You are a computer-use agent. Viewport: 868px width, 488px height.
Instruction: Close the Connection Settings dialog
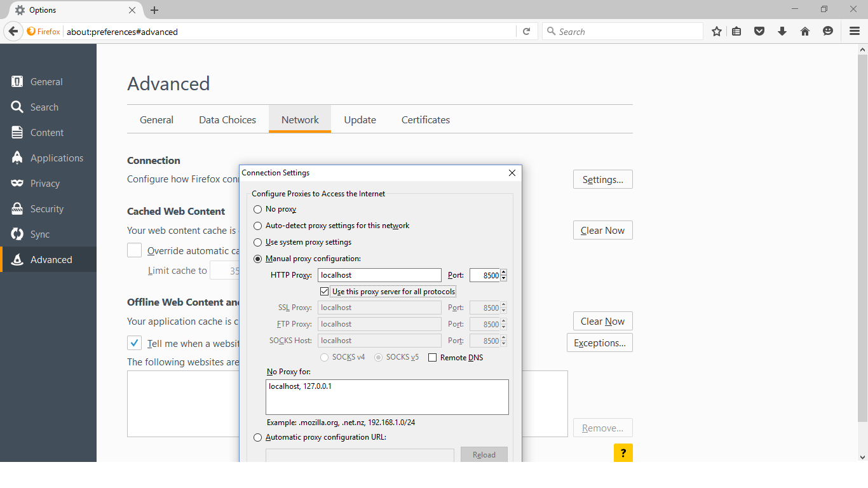[x=512, y=173]
